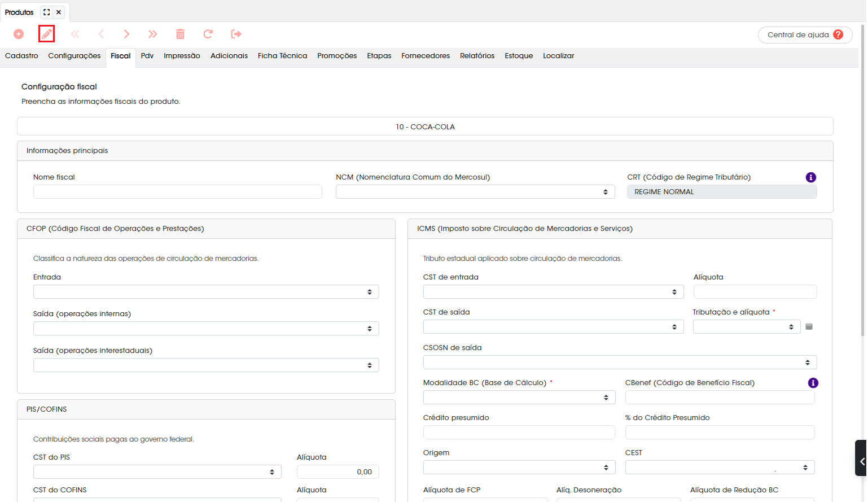Viewport: 868px width, 502px height.
Task: Open the Etapas tab
Action: click(x=379, y=56)
